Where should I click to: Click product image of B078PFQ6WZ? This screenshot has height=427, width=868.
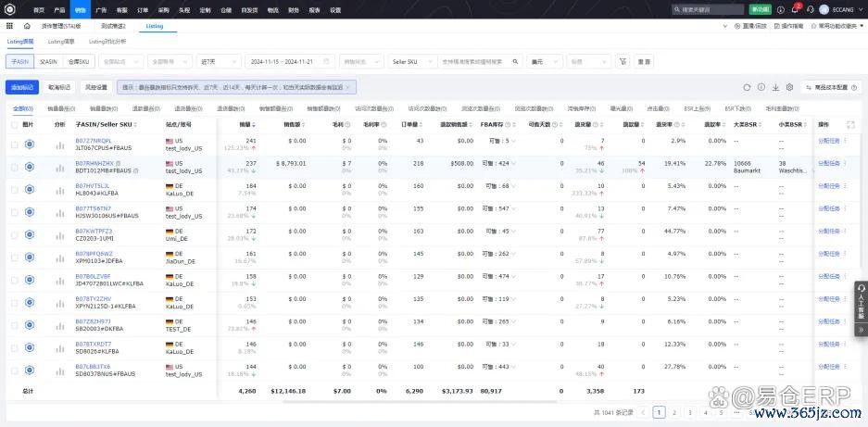click(30, 257)
